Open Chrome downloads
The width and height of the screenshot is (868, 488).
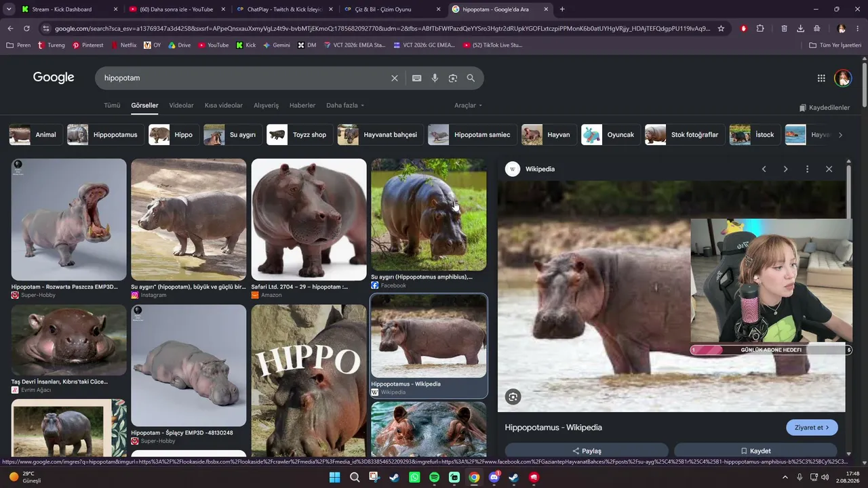[801, 28]
